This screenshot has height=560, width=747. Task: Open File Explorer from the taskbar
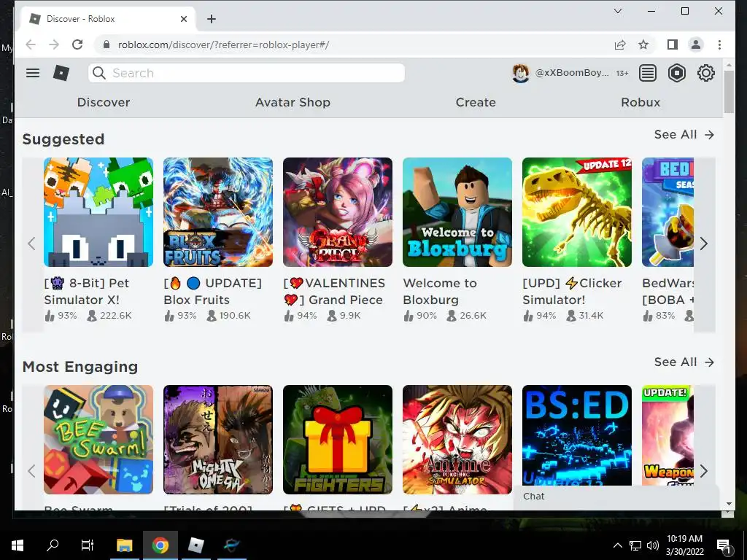pos(124,545)
